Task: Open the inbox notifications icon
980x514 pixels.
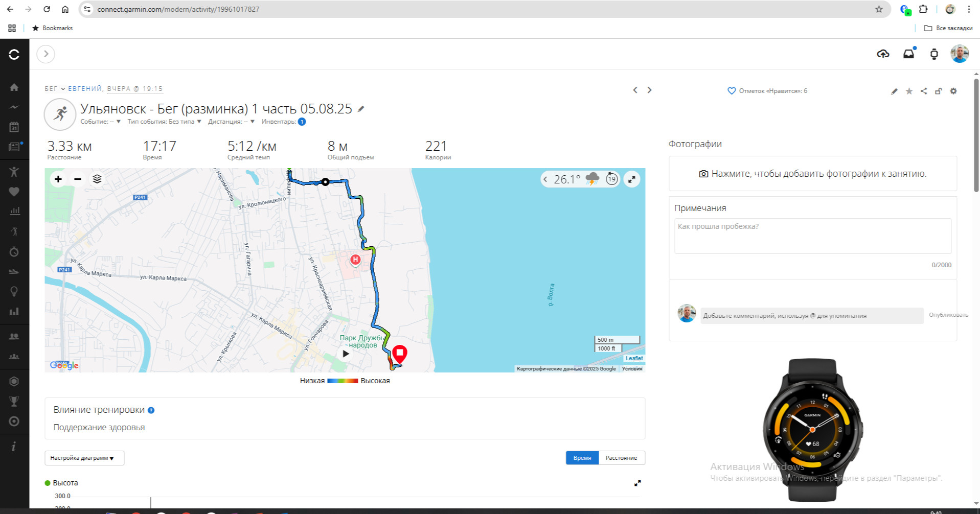Action: point(908,54)
